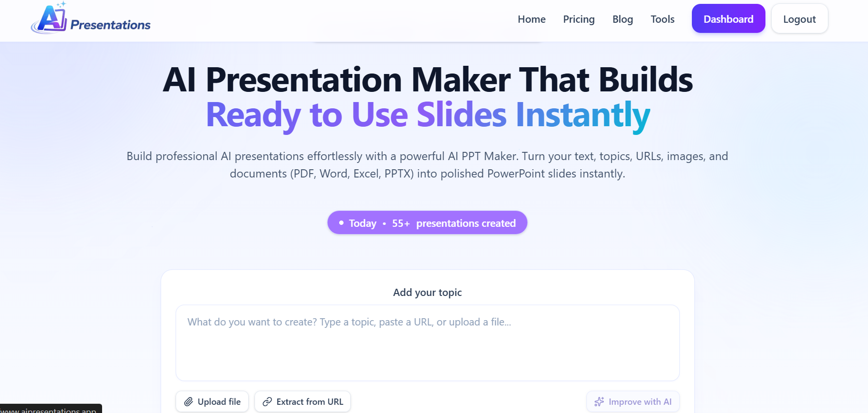868x413 pixels.
Task: Click the Upload file button
Action: click(x=212, y=401)
